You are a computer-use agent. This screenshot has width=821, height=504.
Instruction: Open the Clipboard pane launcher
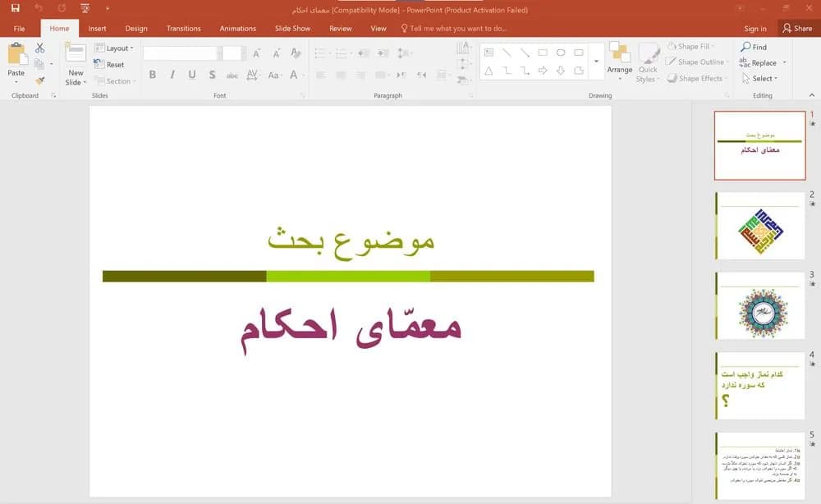coord(53,96)
